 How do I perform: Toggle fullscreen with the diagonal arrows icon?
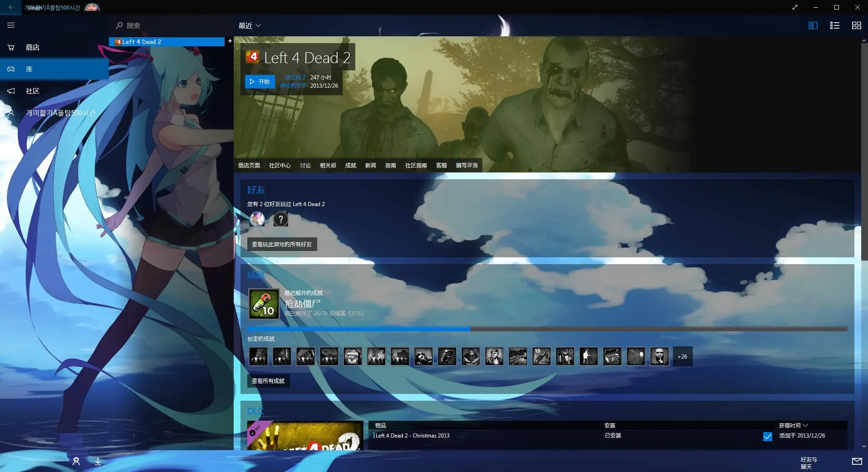click(794, 7)
